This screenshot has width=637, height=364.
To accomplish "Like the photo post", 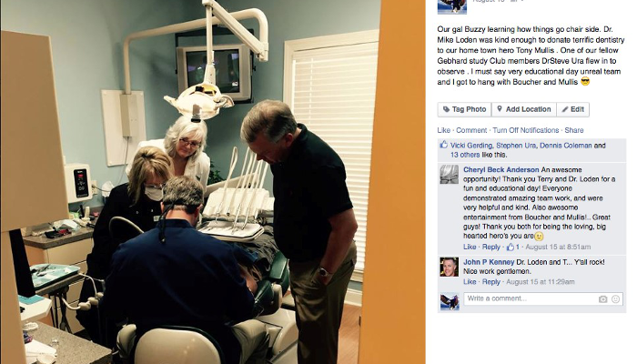I will (x=444, y=130).
